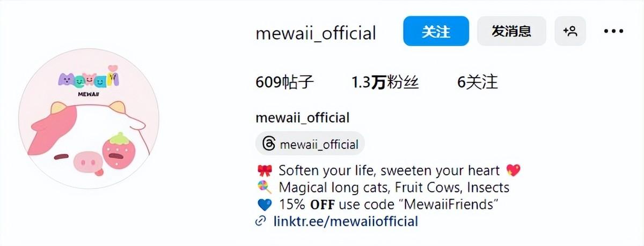Click the Threads logo icon

tap(269, 144)
